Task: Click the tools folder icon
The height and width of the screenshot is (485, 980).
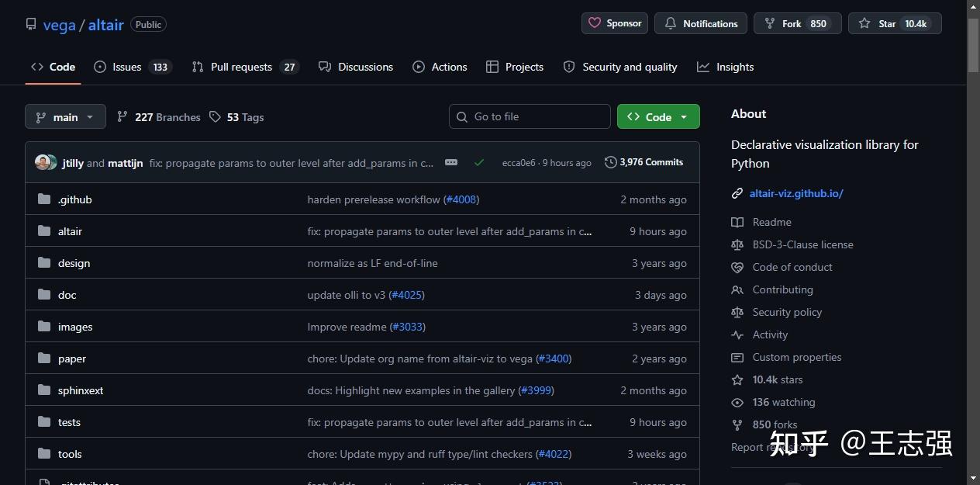Action: point(44,454)
